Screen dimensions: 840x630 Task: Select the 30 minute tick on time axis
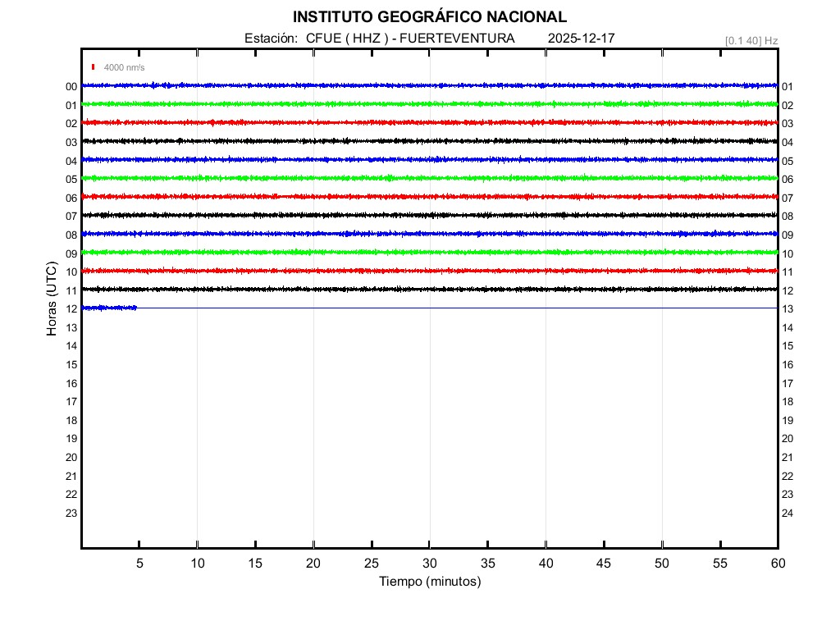point(429,563)
